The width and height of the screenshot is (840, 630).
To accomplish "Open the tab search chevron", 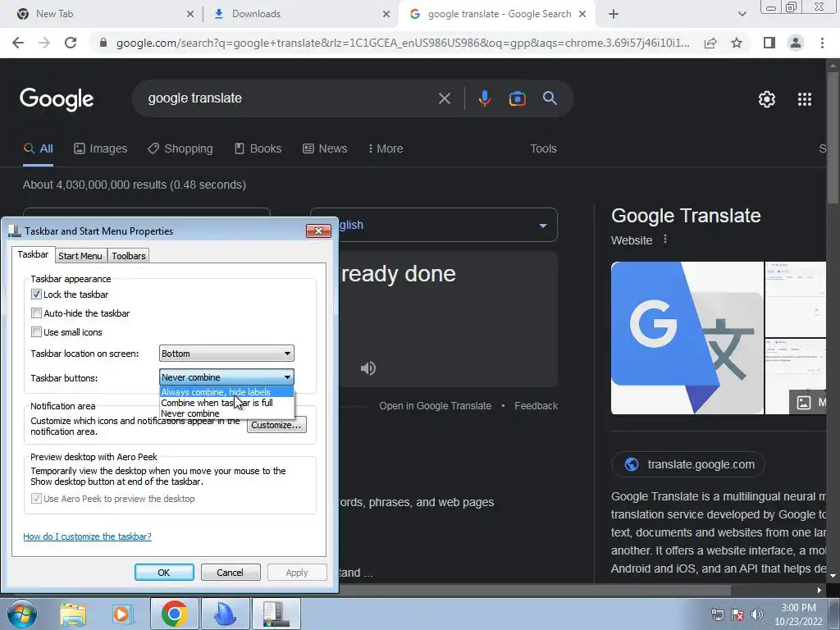I will point(742,14).
